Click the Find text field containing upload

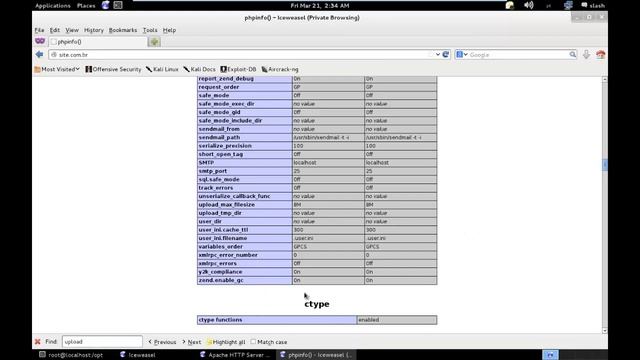[x=102, y=342]
